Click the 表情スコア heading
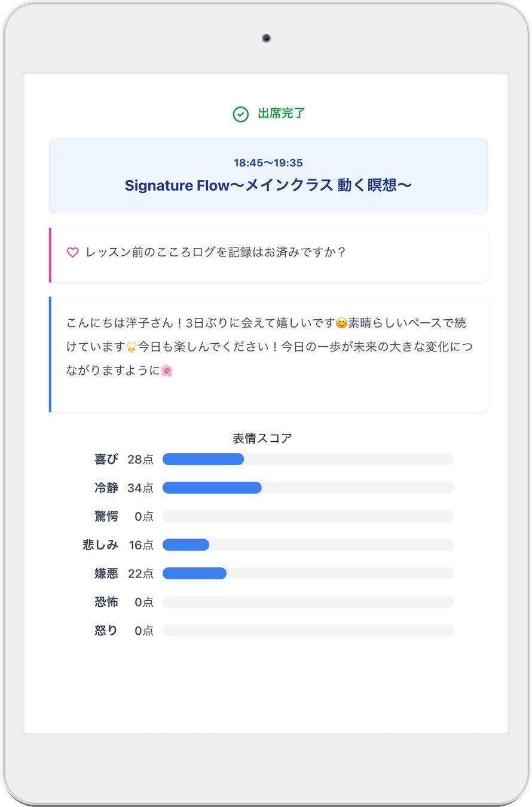532x807 pixels. point(262,438)
